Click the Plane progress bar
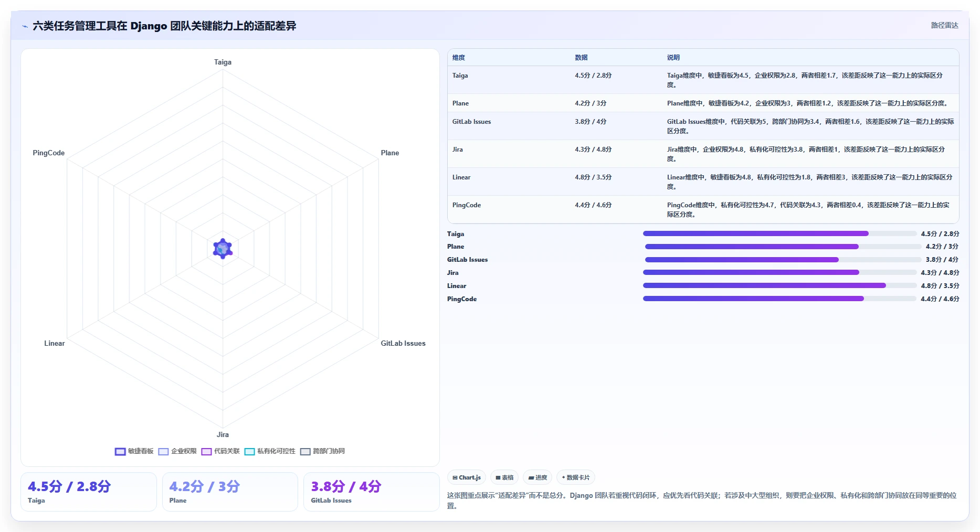The height and width of the screenshot is (532, 980). (783, 247)
